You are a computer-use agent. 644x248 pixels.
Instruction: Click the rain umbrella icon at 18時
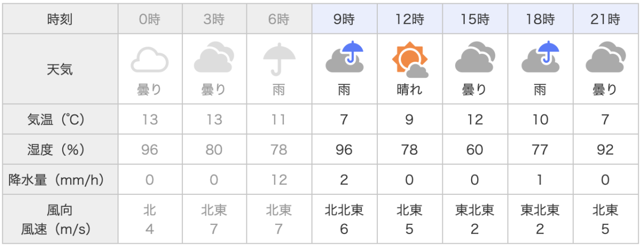(x=540, y=57)
